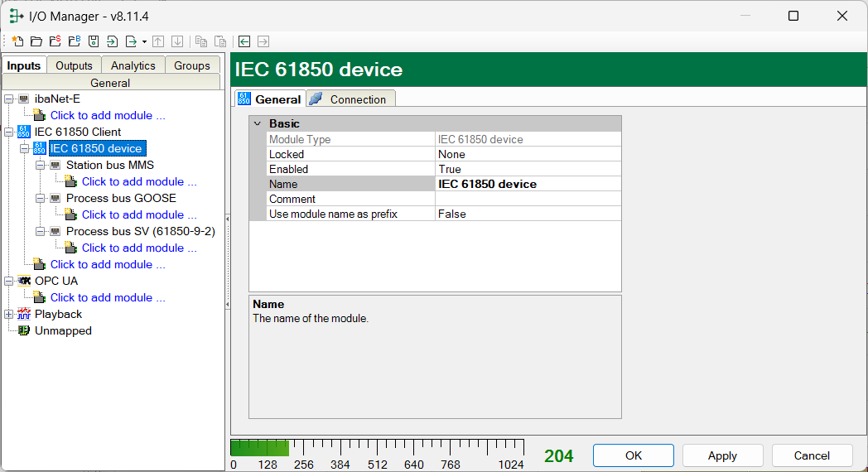Click the OPC UA tree icon
The width and height of the screenshot is (868, 472).
point(24,281)
